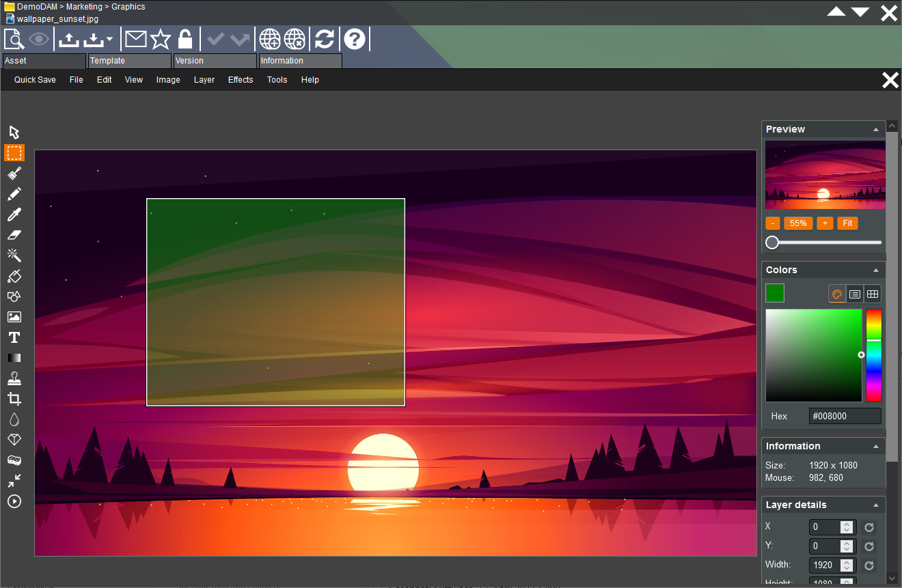Toggle the star favorite icon
This screenshot has height=588, width=902.
pos(161,39)
